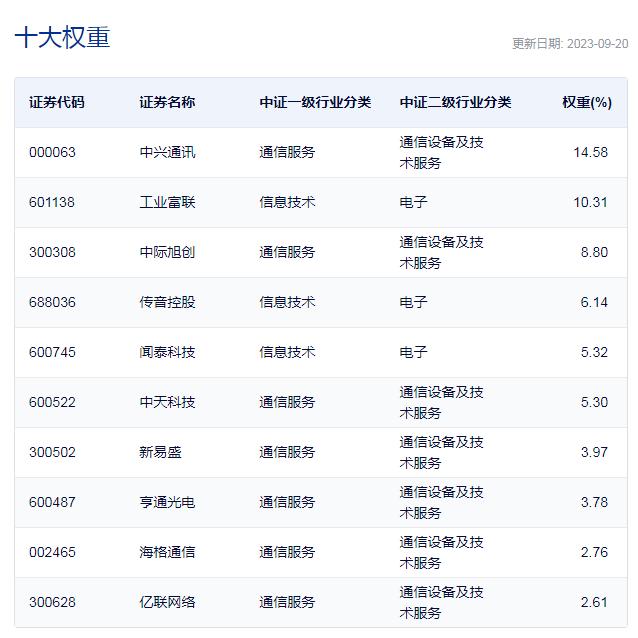
Task: Select stock name 新易盛
Action: click(160, 452)
